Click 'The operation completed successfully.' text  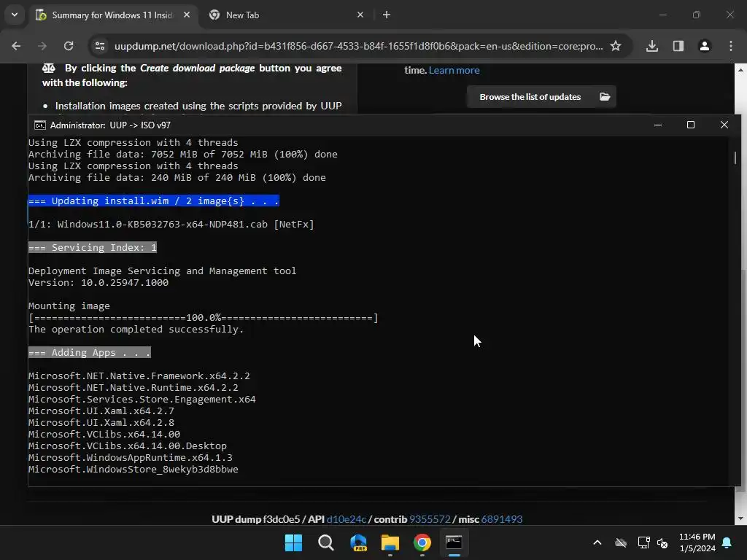(x=136, y=329)
